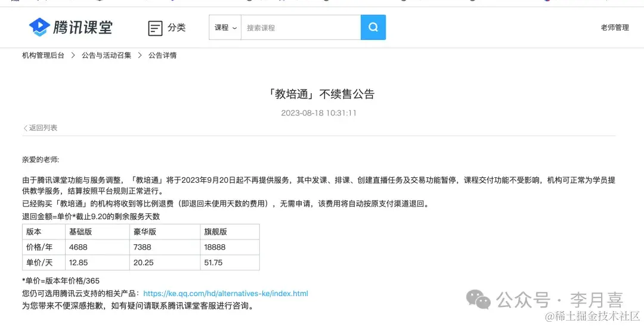The image size is (644, 326).
Task: Click the daily price cell 12.85
Action: [97, 262]
